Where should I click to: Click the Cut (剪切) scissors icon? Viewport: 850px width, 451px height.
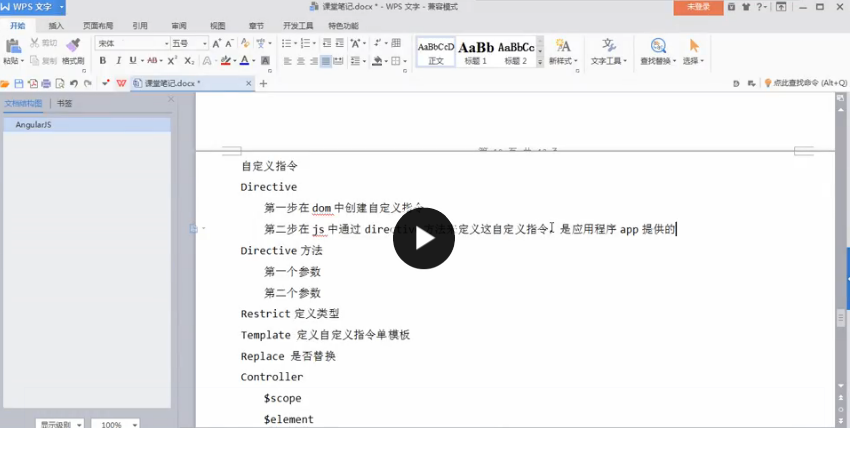tap(35, 43)
